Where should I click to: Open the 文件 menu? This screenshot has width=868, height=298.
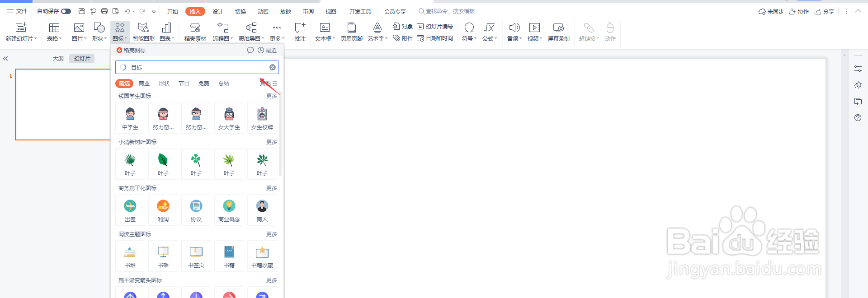pyautogui.click(x=17, y=11)
